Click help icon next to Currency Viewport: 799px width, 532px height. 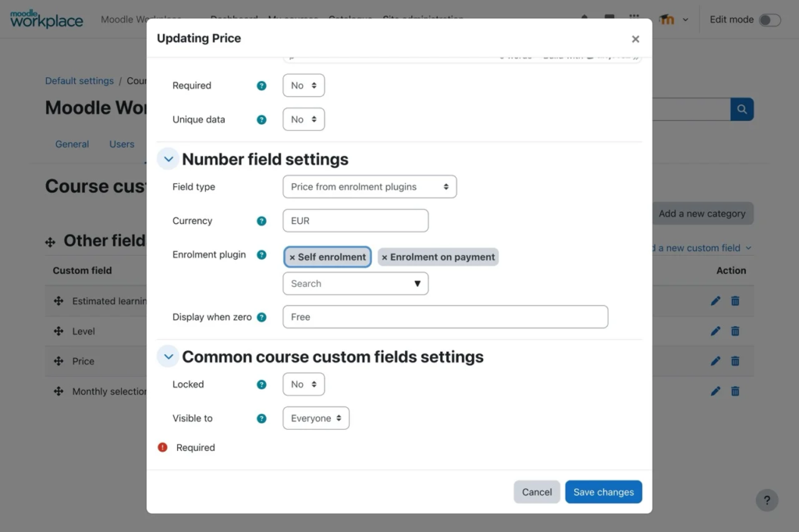[261, 221]
